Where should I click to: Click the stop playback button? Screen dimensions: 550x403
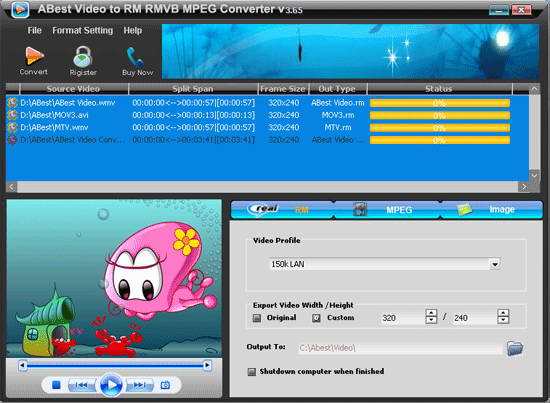click(56, 385)
